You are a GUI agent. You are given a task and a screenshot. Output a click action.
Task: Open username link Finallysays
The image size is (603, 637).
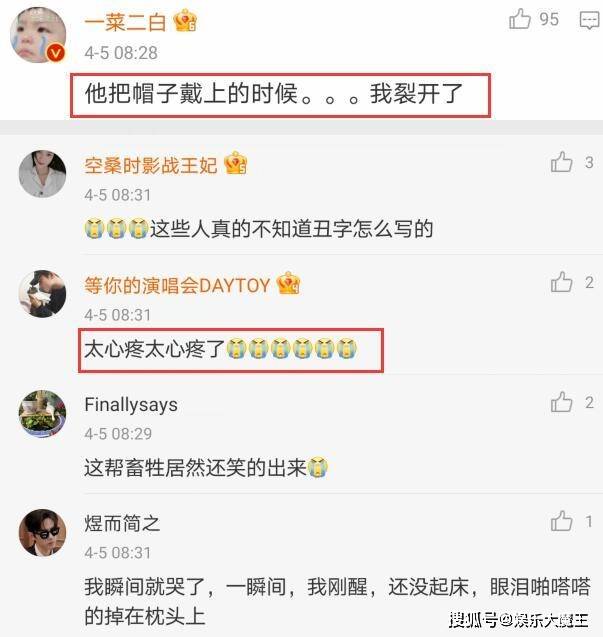click(131, 405)
